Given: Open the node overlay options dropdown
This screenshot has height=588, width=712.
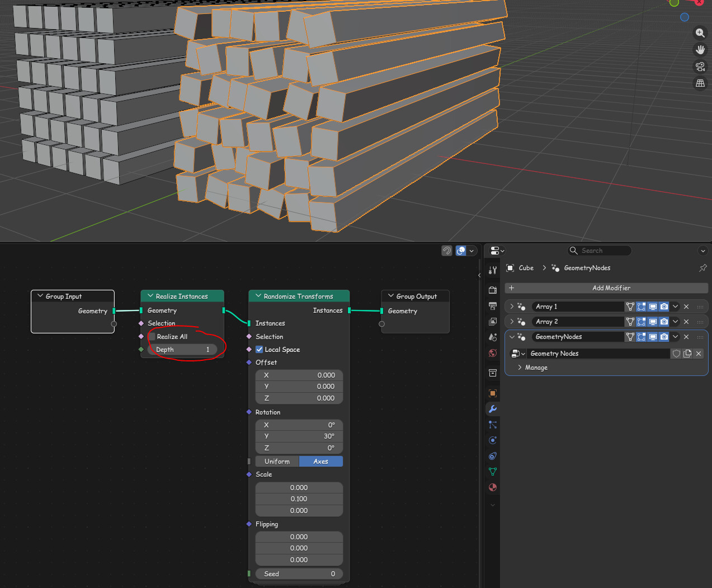Looking at the screenshot, I should [x=471, y=251].
